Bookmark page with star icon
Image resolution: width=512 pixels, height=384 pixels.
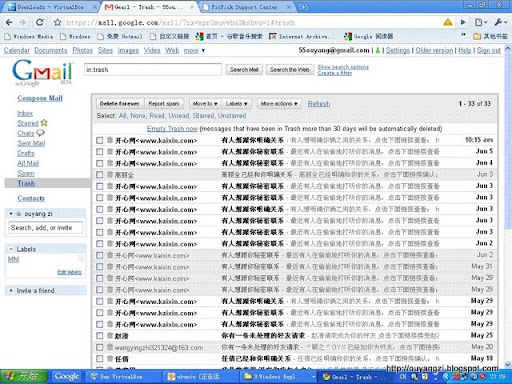pos(58,22)
